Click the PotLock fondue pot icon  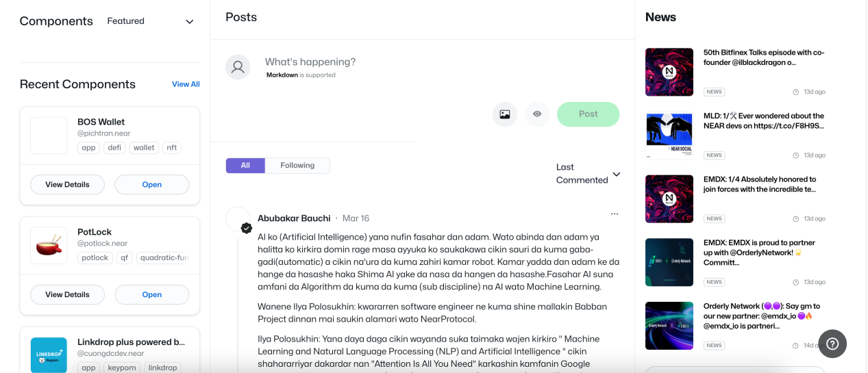[x=49, y=245]
